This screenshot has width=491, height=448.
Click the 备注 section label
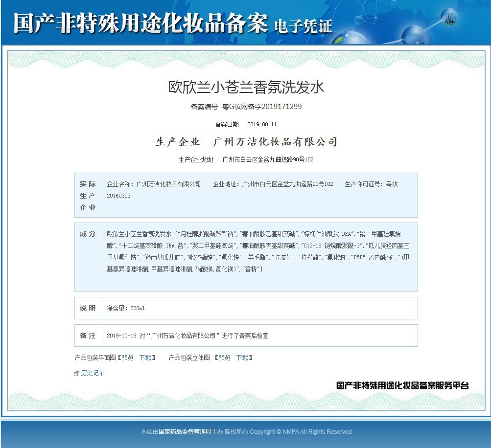(x=88, y=336)
